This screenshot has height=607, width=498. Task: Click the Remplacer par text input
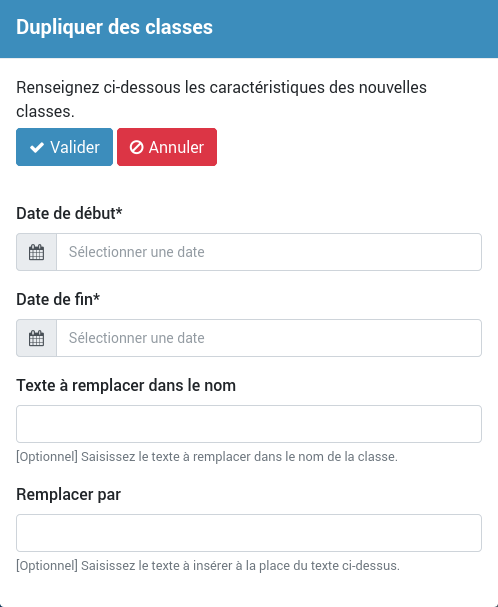point(249,533)
